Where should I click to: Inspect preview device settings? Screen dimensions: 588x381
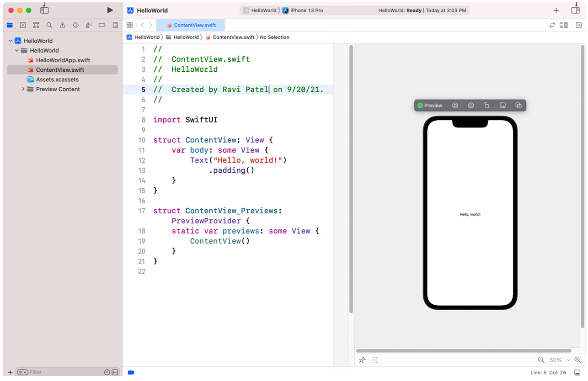[502, 106]
